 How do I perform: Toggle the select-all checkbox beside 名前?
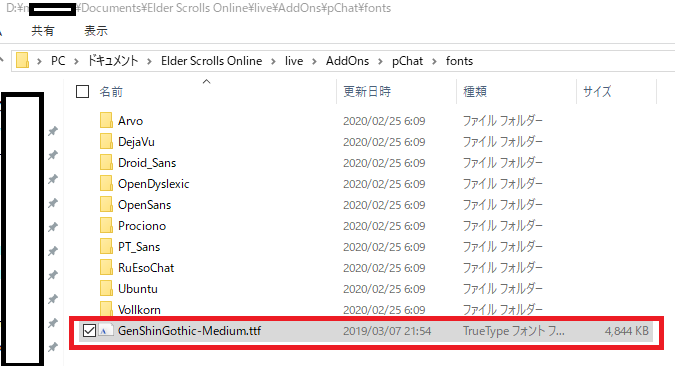coord(82,91)
